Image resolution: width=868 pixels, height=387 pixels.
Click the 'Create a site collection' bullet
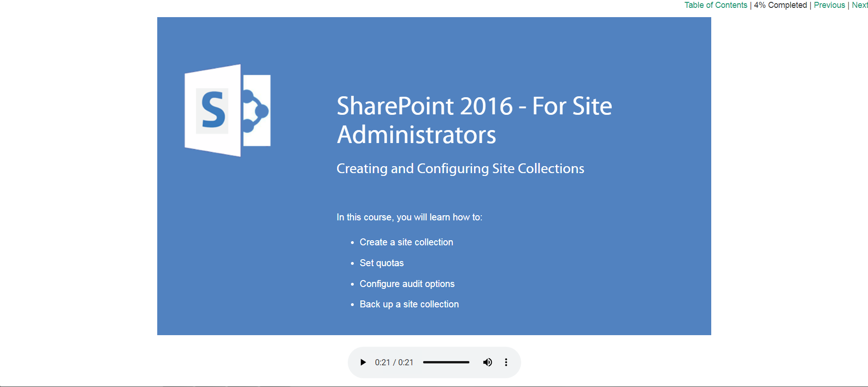tap(406, 242)
